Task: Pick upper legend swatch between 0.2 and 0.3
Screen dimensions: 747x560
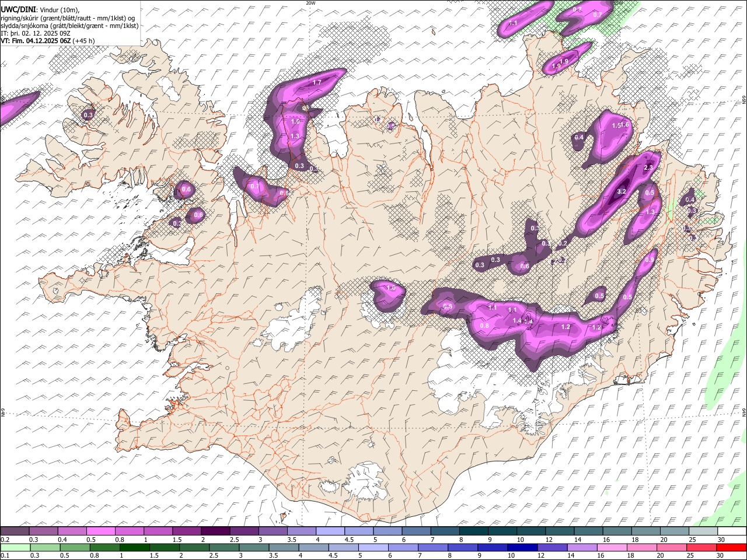Action: tap(15, 531)
